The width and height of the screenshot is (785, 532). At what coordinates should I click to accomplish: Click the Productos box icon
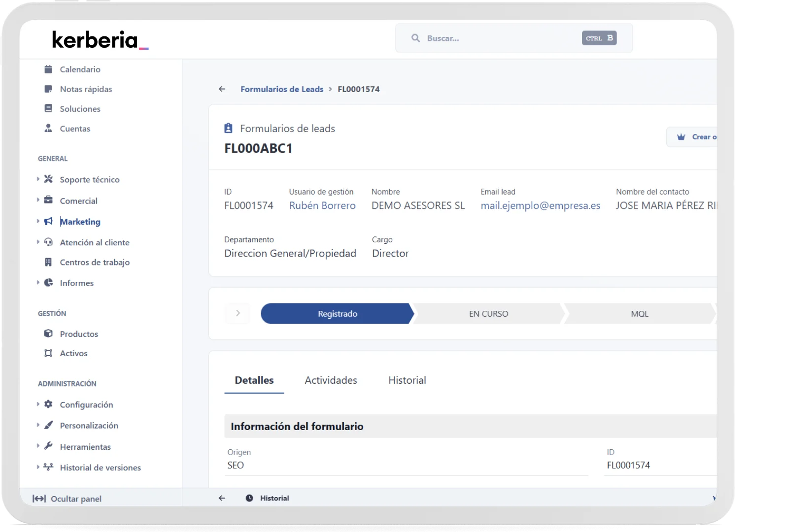point(48,333)
